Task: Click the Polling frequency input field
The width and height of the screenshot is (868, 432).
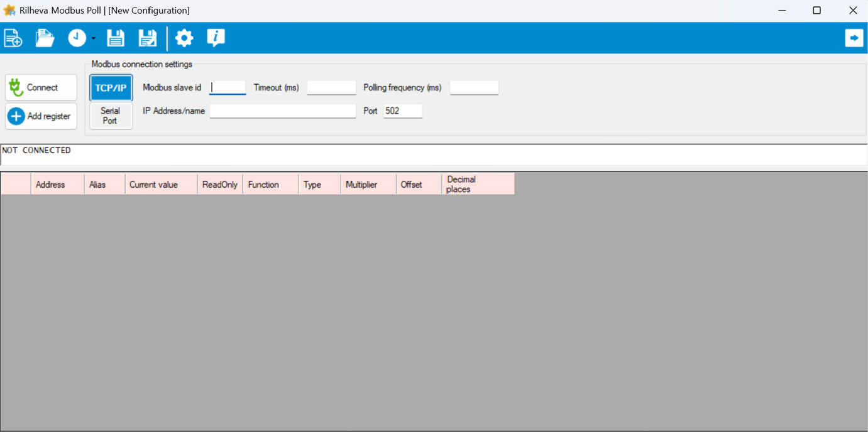Action: pos(475,88)
